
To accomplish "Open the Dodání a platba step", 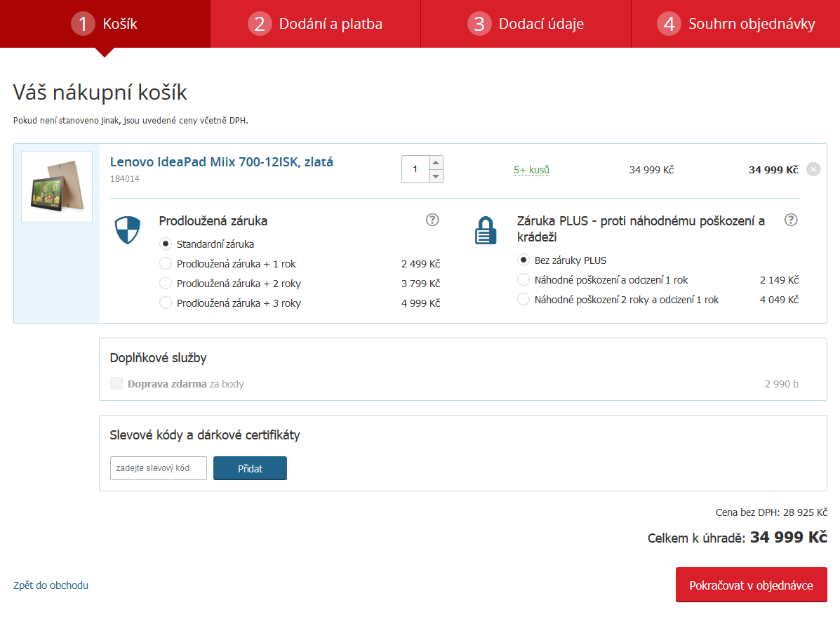I will pos(316,24).
